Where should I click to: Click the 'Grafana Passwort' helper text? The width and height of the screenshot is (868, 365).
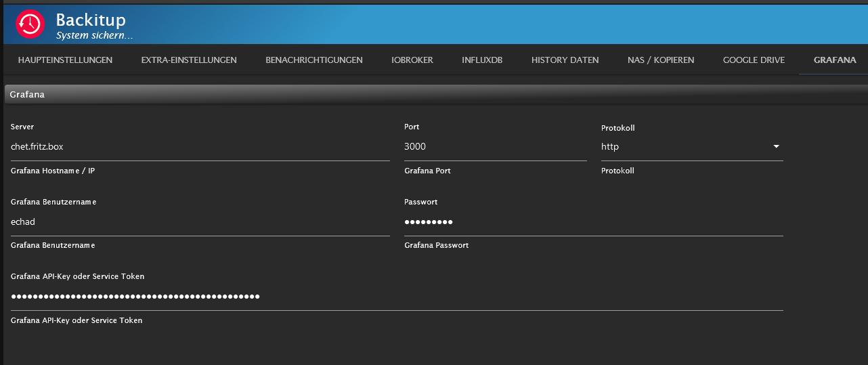436,245
